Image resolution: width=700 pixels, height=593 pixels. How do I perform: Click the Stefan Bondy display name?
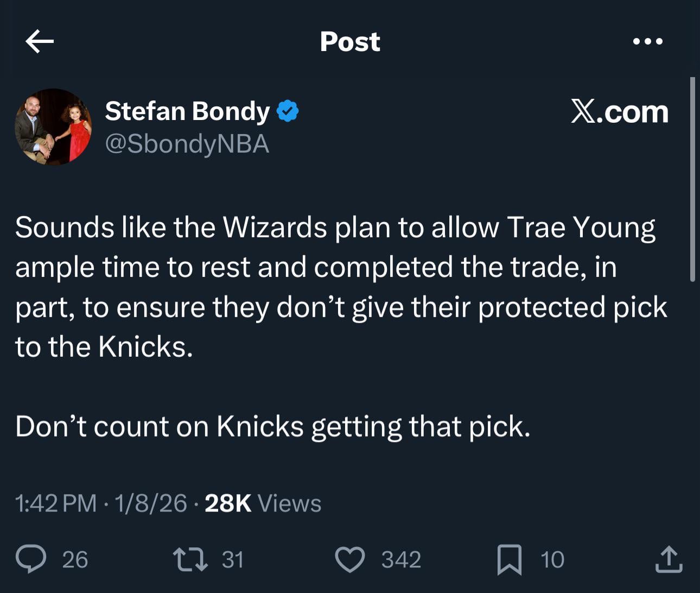point(187,111)
